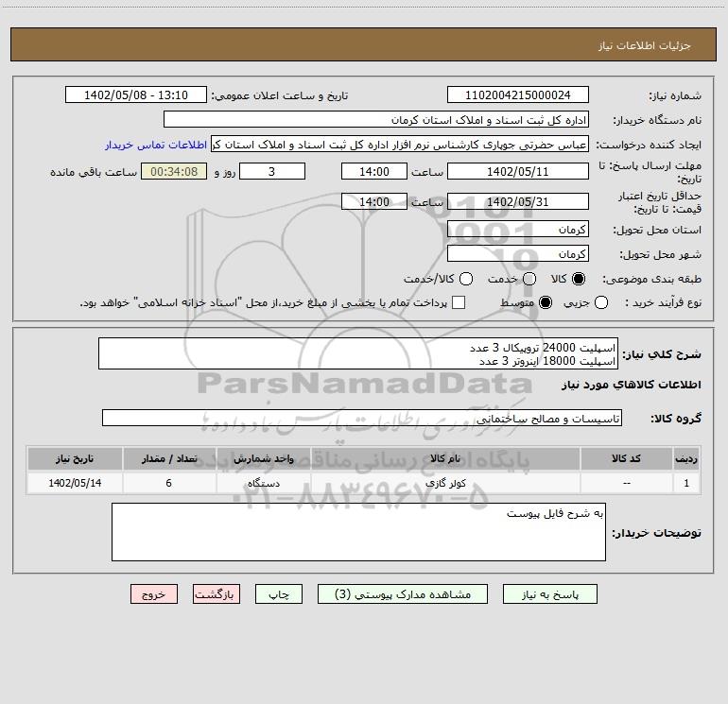Toggle the اسناد خزانه اسلامی payment checkbox

coord(459,302)
